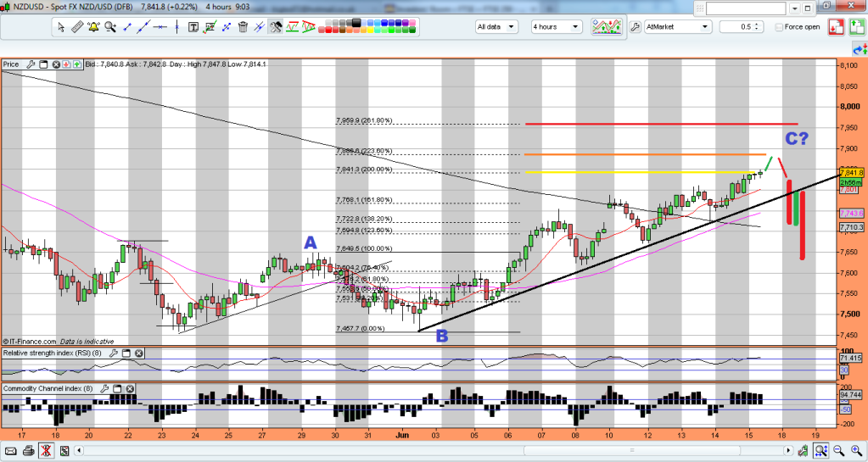Close the Price panel with X icon
Screen dimensions: 868x462
pos(56,64)
